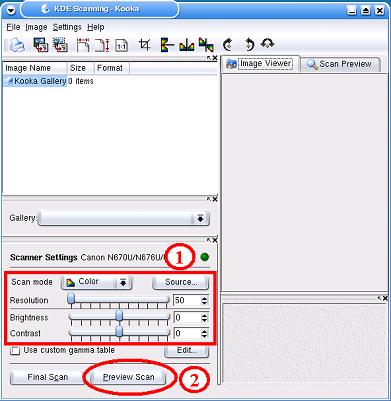Activate the crop selection tool icon
The width and height of the screenshot is (391, 401).
click(x=145, y=44)
